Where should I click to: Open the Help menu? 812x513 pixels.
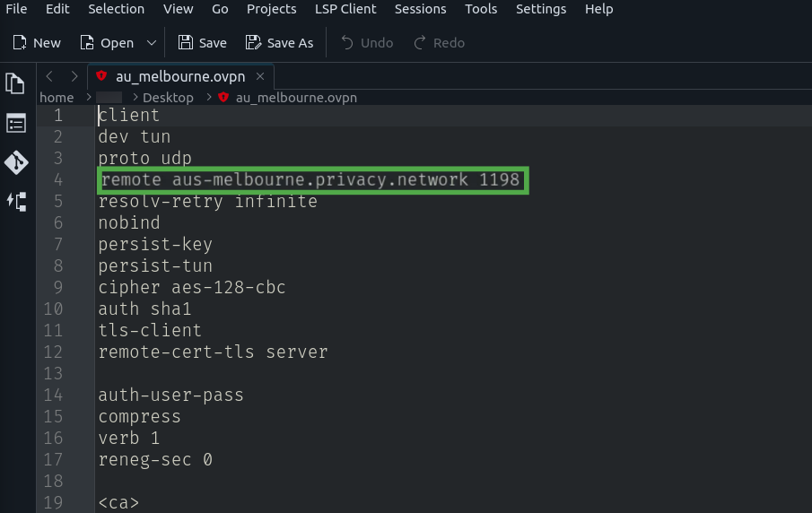tap(599, 9)
